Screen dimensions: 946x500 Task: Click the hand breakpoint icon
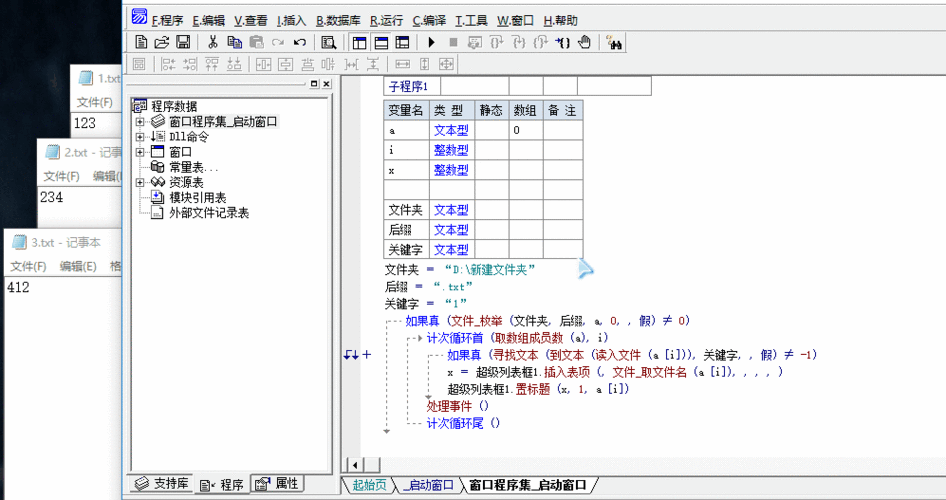pos(584,42)
